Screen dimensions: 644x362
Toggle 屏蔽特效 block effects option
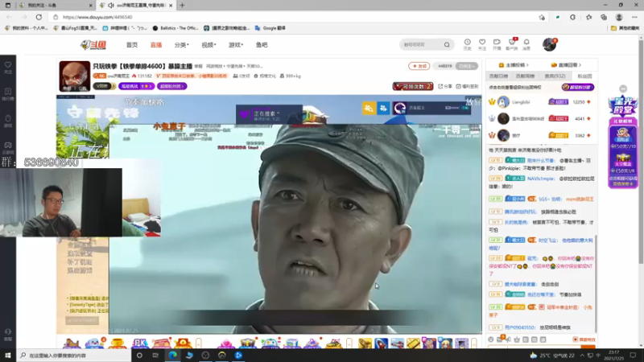(584, 339)
